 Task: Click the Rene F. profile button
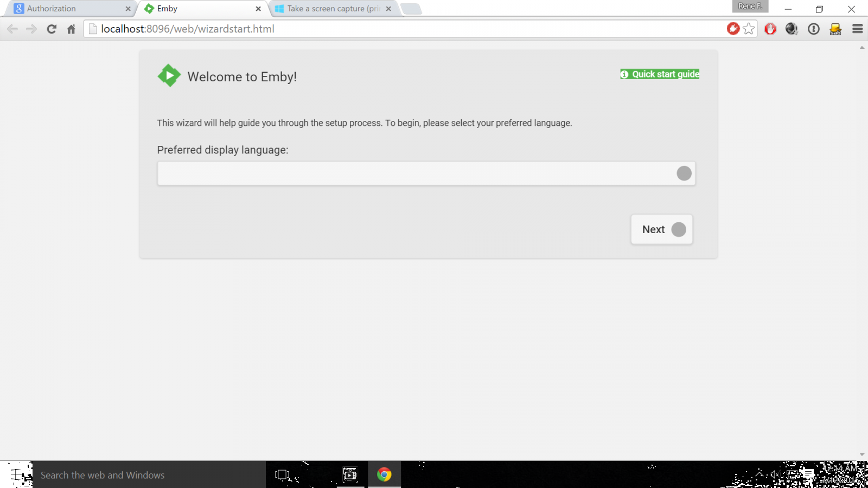click(750, 7)
